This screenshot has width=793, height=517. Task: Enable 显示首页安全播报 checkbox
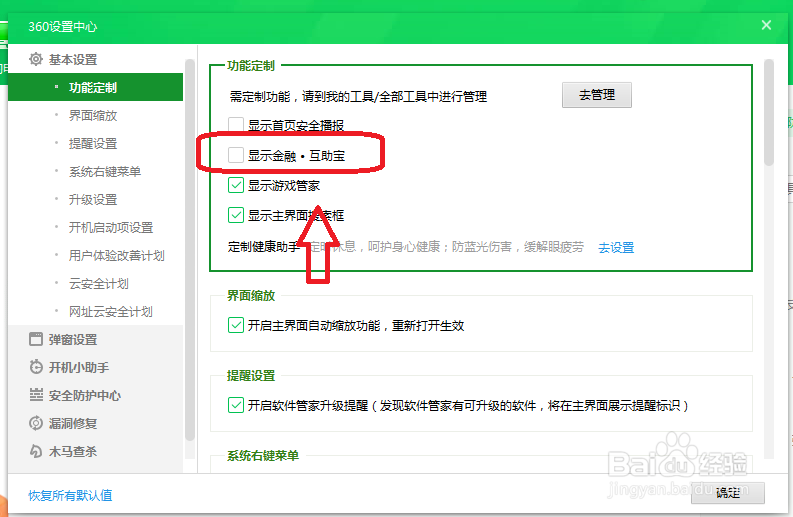click(x=236, y=125)
